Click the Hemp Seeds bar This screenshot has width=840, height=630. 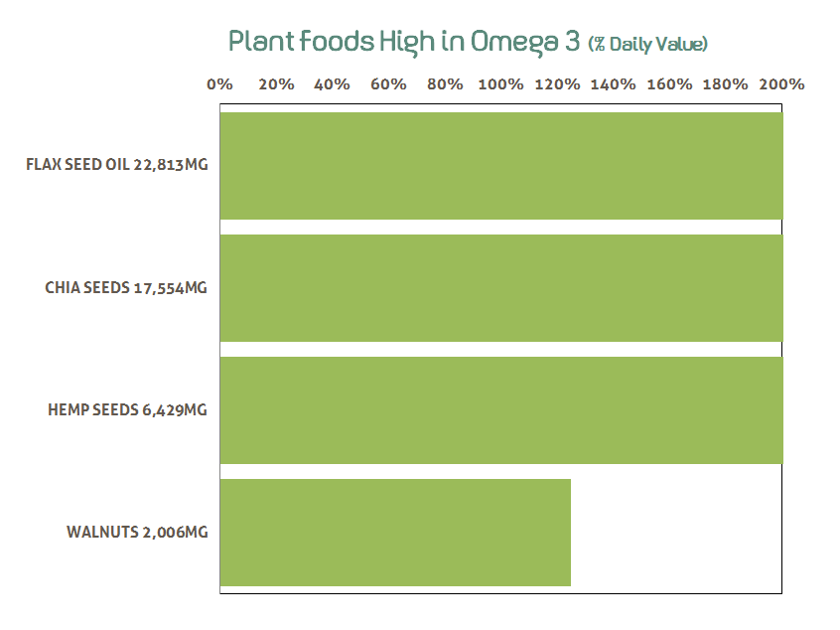coord(500,410)
